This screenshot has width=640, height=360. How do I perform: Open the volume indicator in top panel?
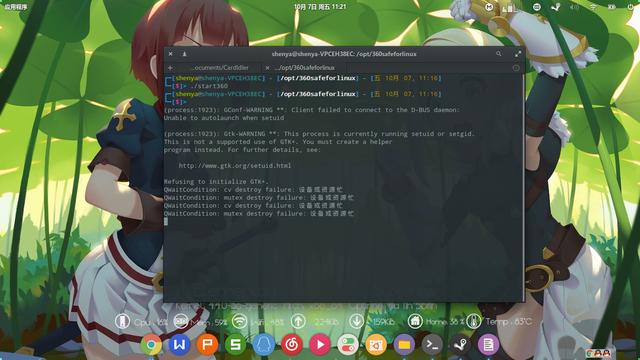coord(574,7)
